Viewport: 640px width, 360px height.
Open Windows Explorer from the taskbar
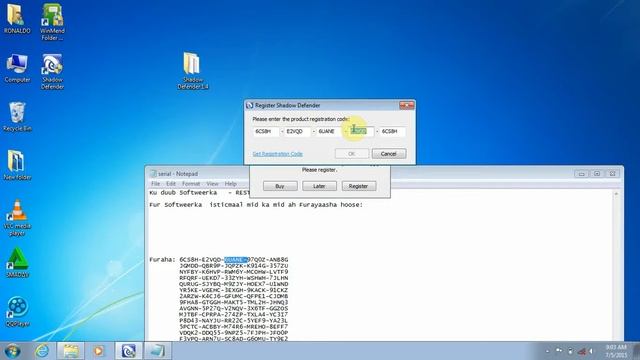71,351
